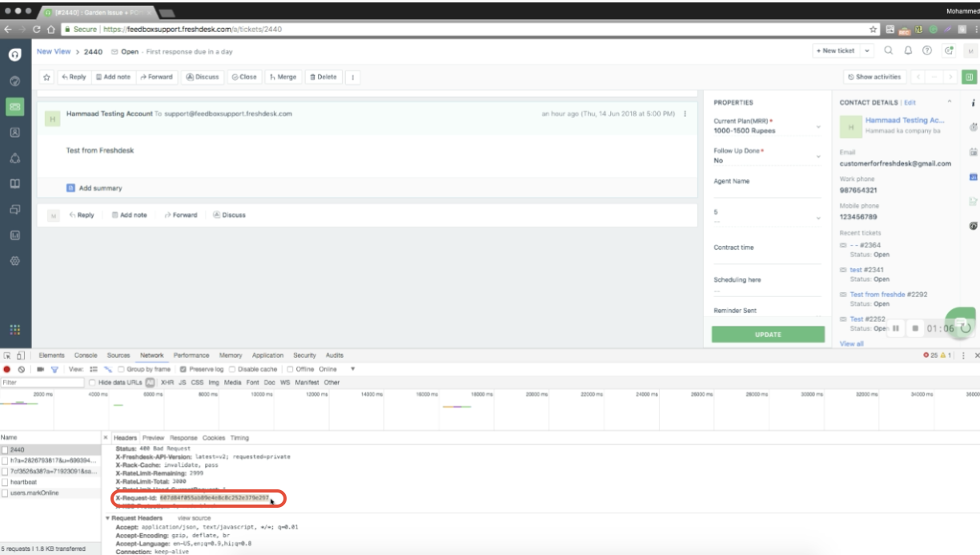The image size is (980, 555).
Task: Reload page with browser refresh button
Action: point(37,29)
